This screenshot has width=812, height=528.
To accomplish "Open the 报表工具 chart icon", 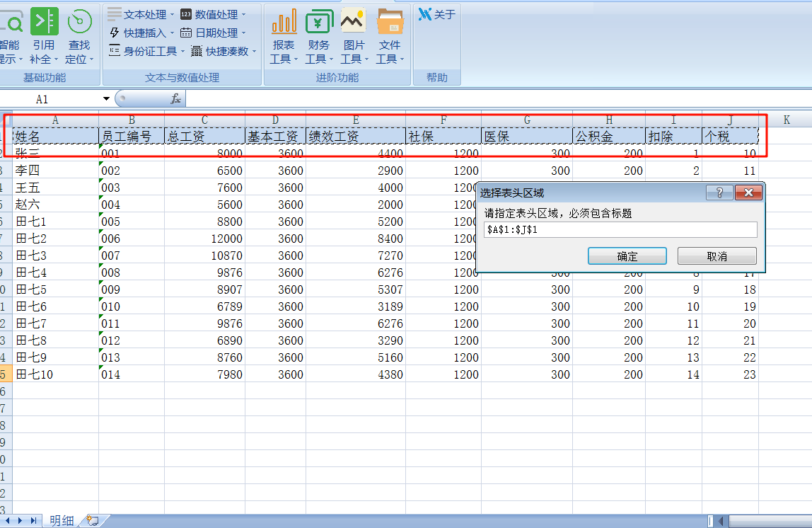I will [284, 22].
